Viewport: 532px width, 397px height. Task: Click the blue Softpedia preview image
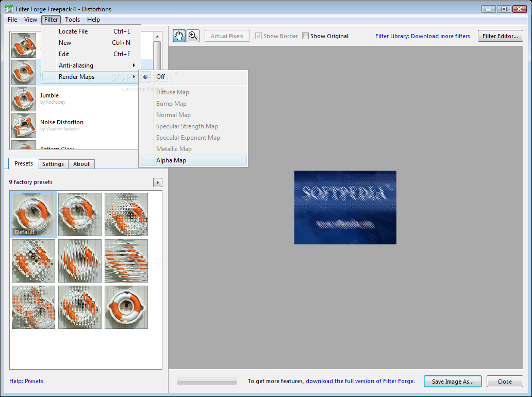click(345, 207)
